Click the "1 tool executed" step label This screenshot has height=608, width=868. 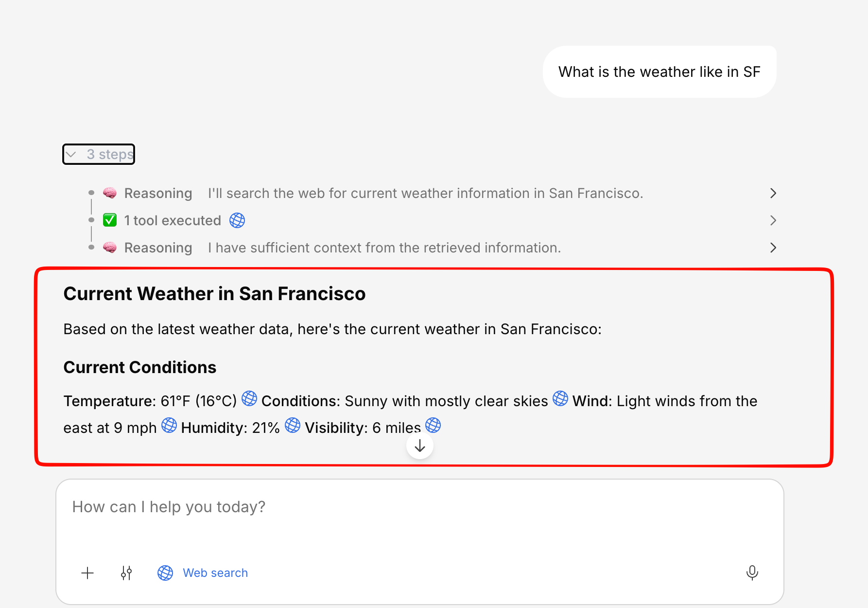tap(173, 220)
